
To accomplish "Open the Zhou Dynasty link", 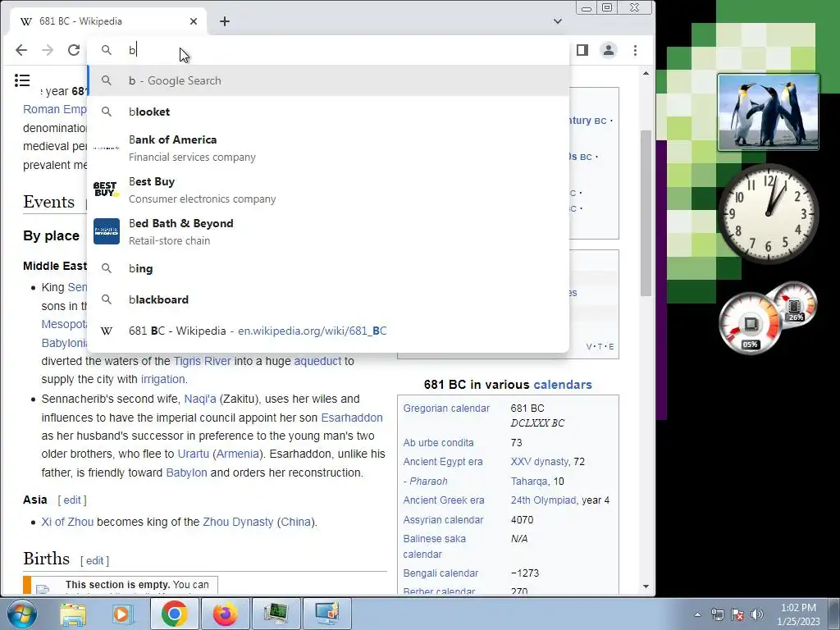I will pyautogui.click(x=238, y=522).
